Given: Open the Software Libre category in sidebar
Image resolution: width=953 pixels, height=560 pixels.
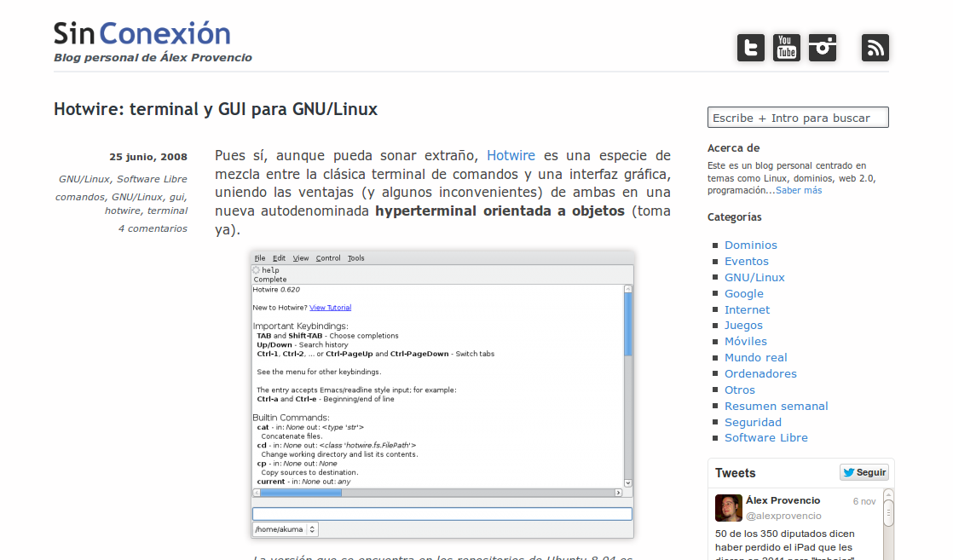Looking at the screenshot, I should (x=765, y=438).
